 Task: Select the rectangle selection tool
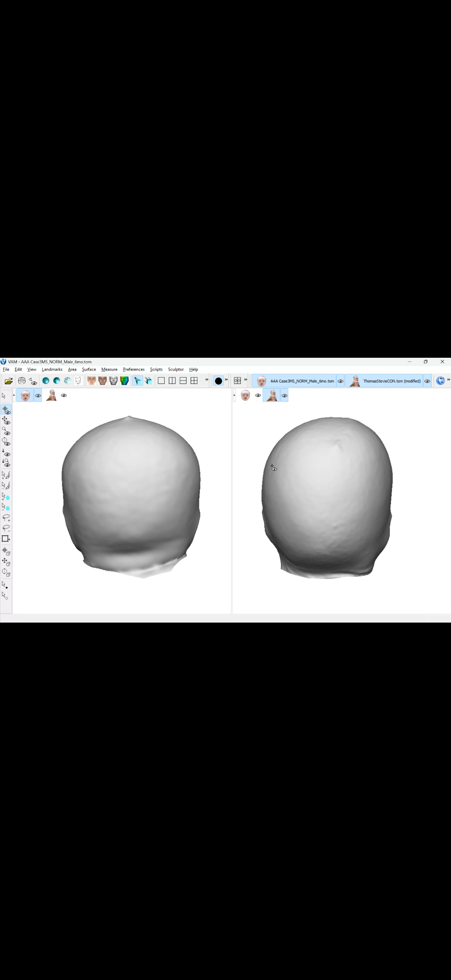6,539
